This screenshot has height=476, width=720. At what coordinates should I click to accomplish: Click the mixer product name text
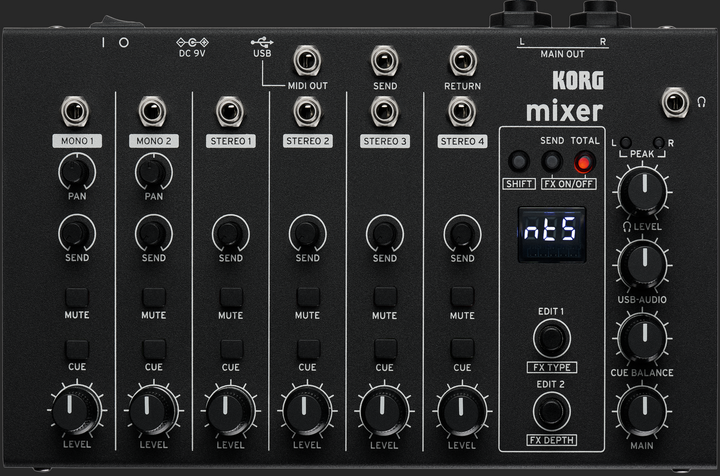[564, 110]
